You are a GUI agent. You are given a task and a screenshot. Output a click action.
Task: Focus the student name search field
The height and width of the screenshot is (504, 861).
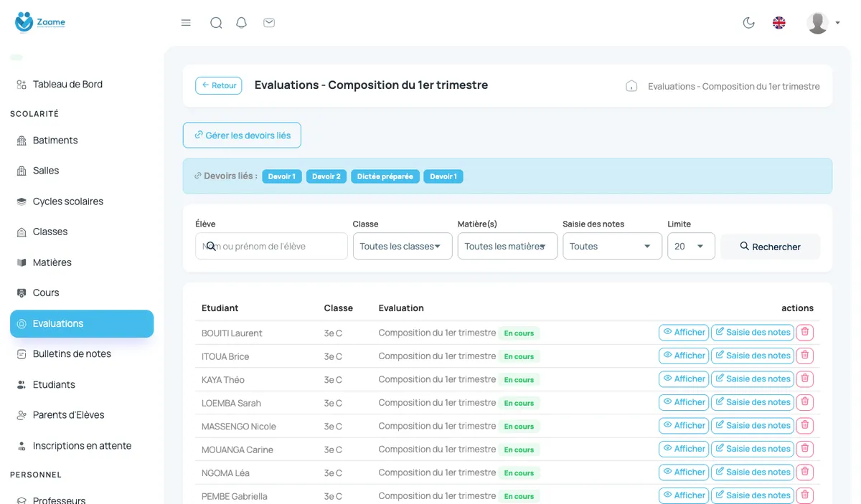(271, 246)
